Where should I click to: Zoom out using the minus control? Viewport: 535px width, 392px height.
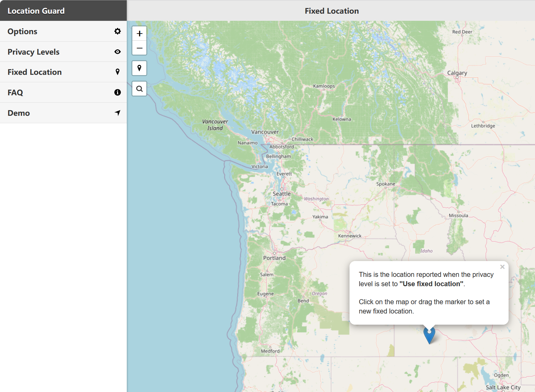[139, 48]
